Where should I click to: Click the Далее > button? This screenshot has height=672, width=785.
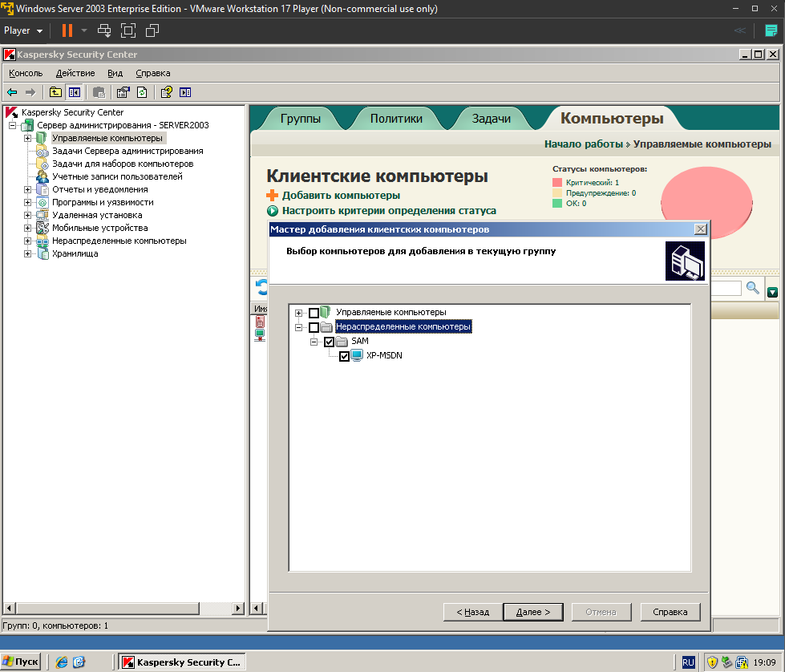pos(533,612)
